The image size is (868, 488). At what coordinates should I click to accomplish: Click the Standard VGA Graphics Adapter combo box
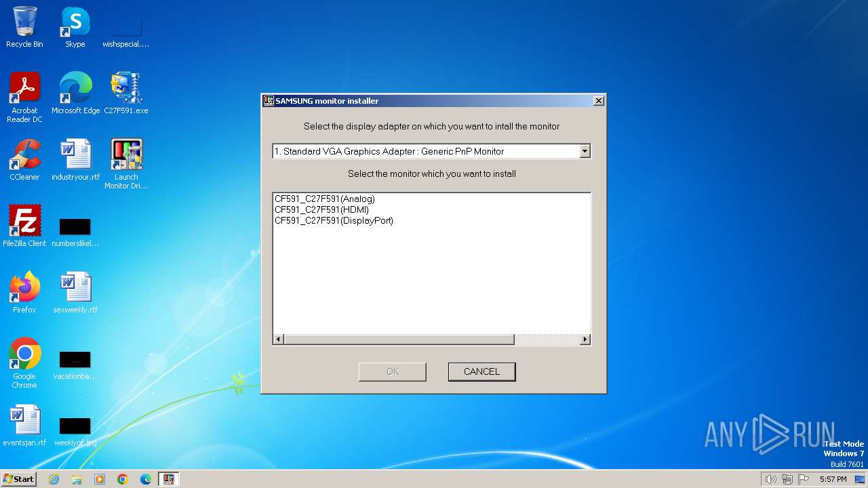432,151
